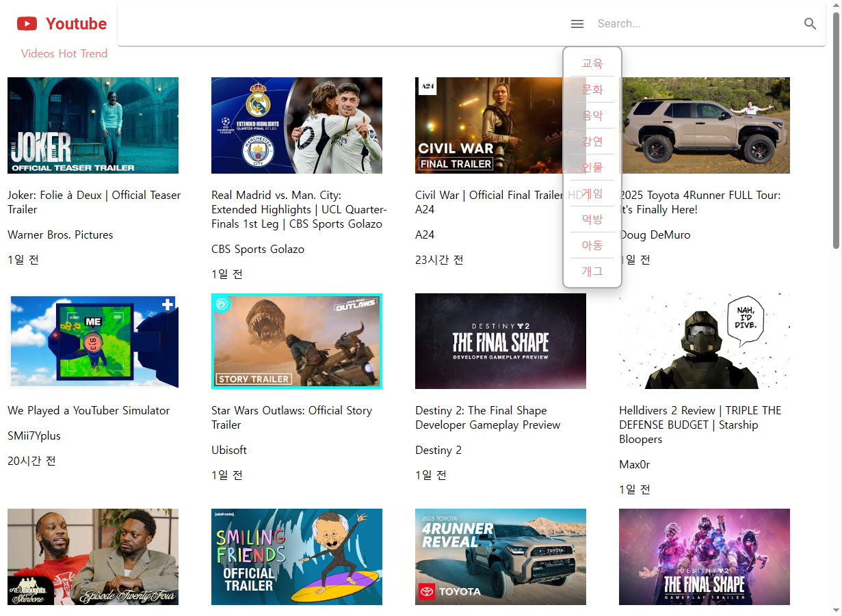Open the YouTuber Simulator video thumbnail
Viewport: 842px width, 616px height.
point(93,341)
